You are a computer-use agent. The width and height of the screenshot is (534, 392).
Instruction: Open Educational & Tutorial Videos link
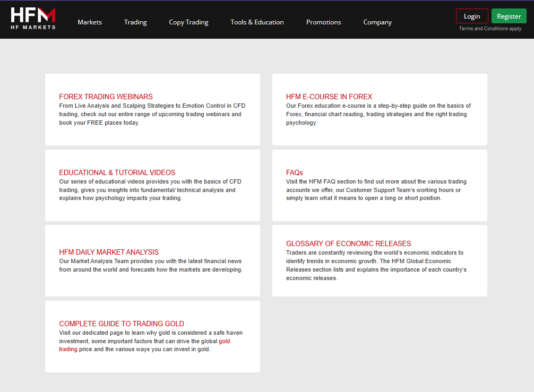pos(117,172)
